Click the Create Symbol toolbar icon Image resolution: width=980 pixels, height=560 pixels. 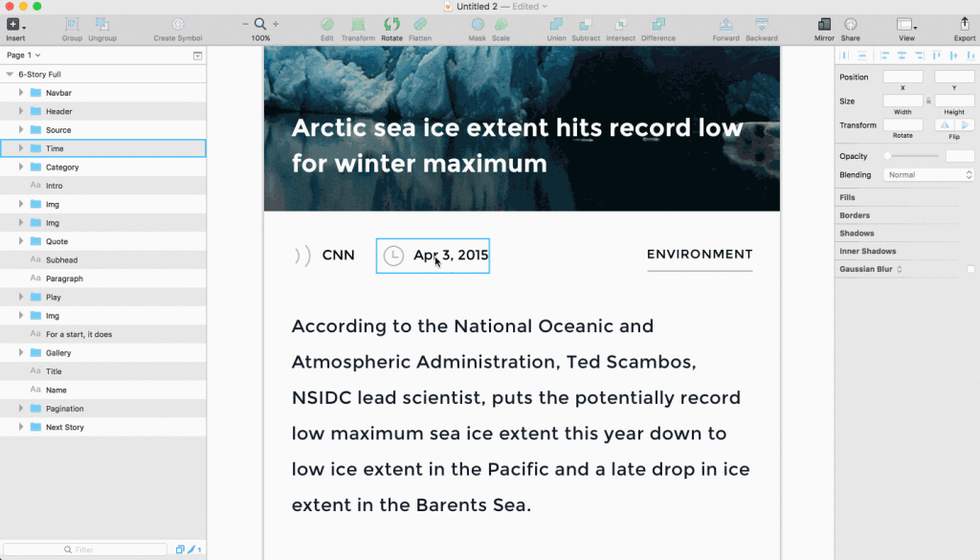pyautogui.click(x=178, y=24)
